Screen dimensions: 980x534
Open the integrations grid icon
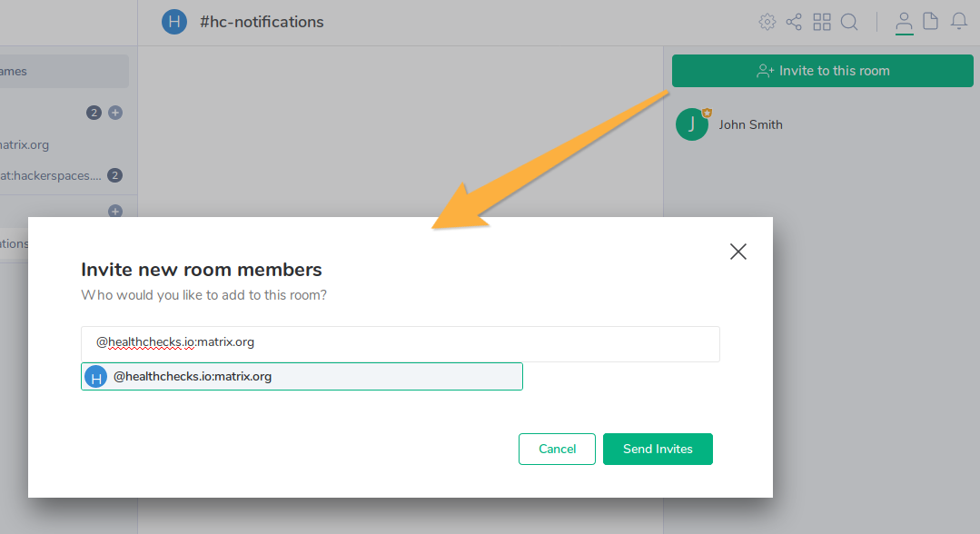[822, 22]
